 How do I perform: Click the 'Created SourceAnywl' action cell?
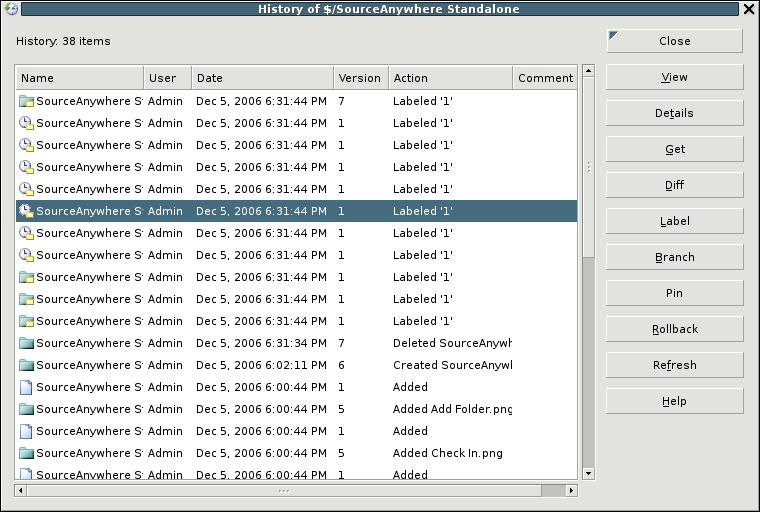pos(452,365)
